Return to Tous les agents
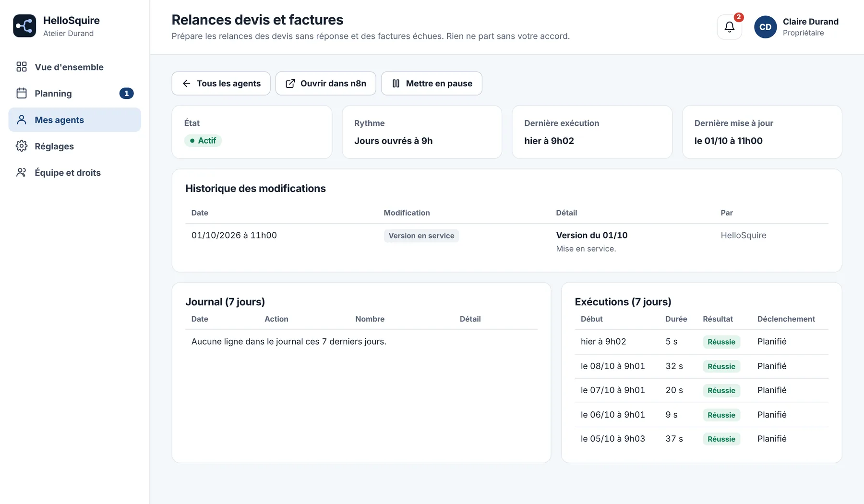Viewport: 864px width, 504px height. 221,84
